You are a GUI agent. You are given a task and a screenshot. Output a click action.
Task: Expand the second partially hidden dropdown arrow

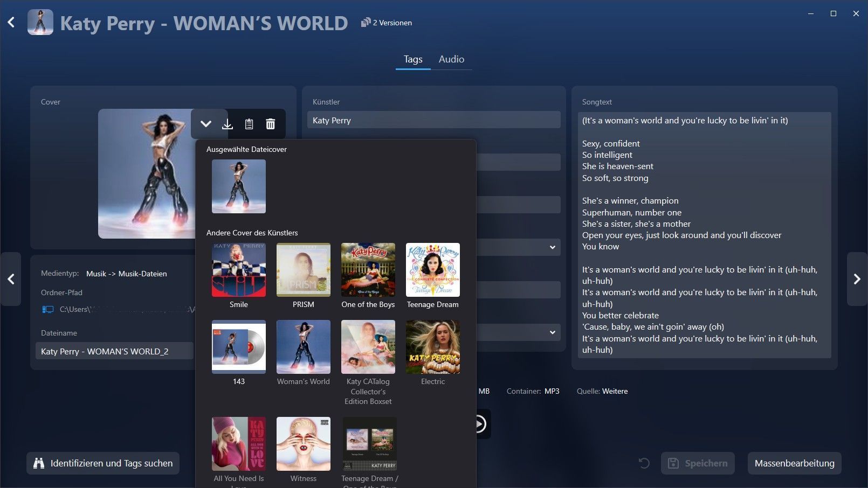[552, 332]
